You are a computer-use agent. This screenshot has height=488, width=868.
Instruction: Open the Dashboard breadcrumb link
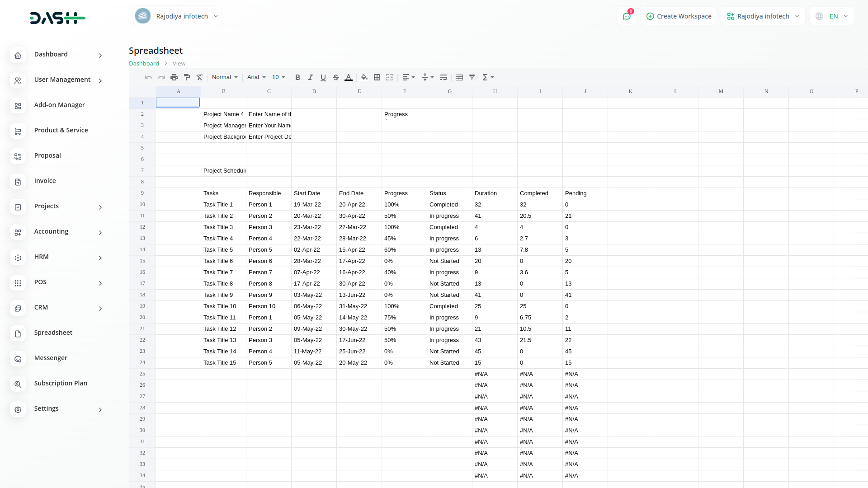(144, 63)
